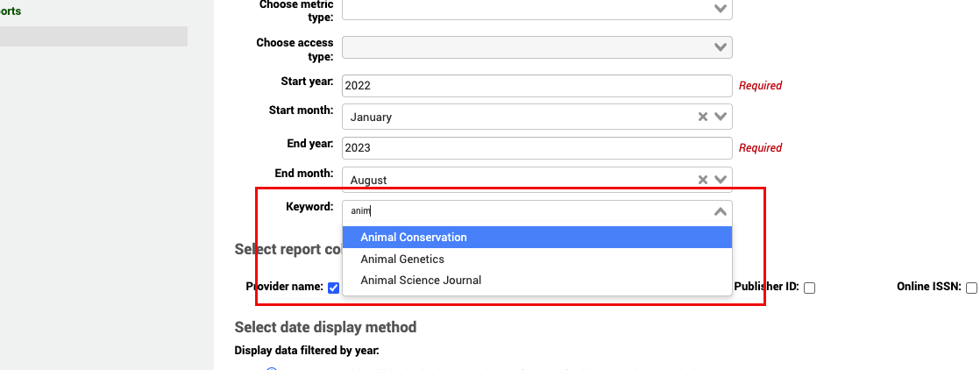Tick the Online ISSN checkbox
This screenshot has width=980, height=370.
971,288
